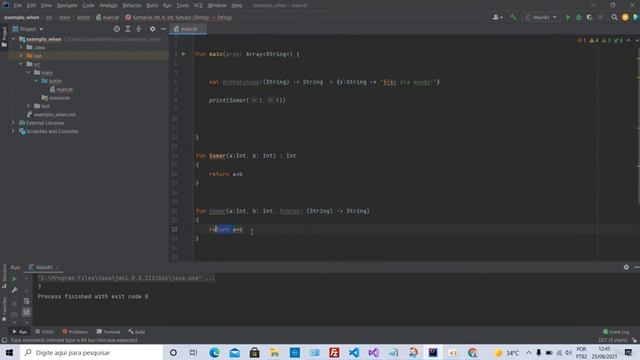Screen dimensions: 640x360
Task: Open File Explorer from taskbar
Action: tap(274, 352)
